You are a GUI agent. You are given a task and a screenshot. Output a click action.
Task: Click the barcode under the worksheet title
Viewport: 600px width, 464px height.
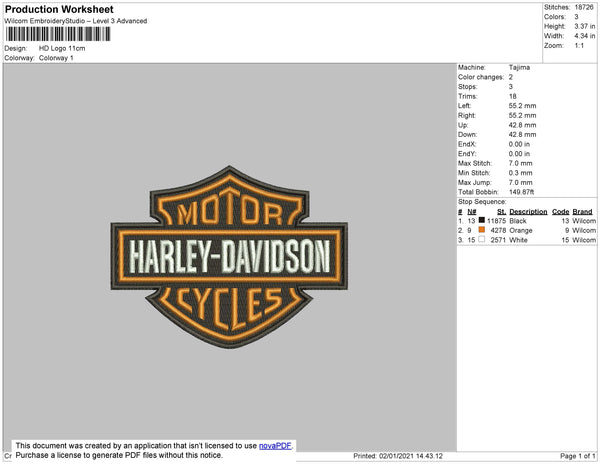point(58,34)
